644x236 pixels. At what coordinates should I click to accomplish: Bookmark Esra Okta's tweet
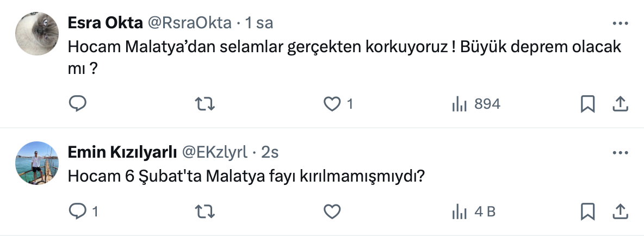[587, 104]
